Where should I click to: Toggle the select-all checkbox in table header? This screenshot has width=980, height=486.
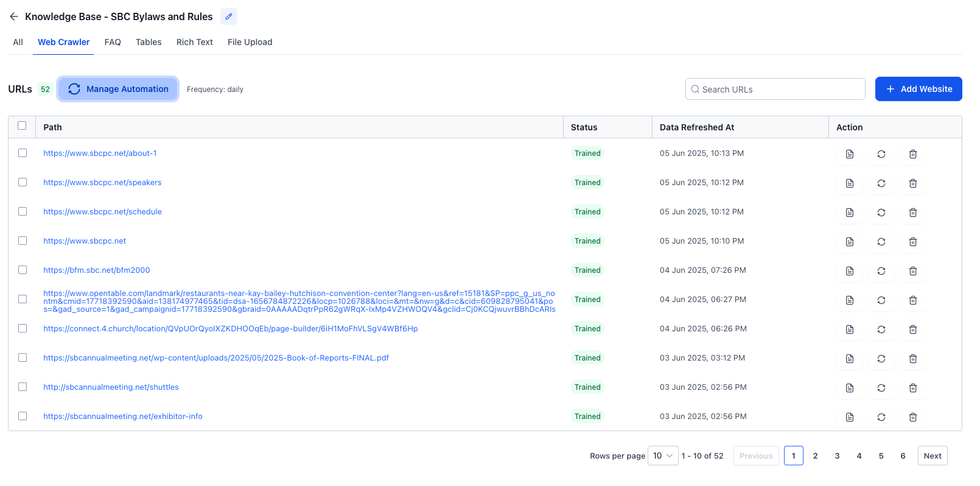pos(22,125)
